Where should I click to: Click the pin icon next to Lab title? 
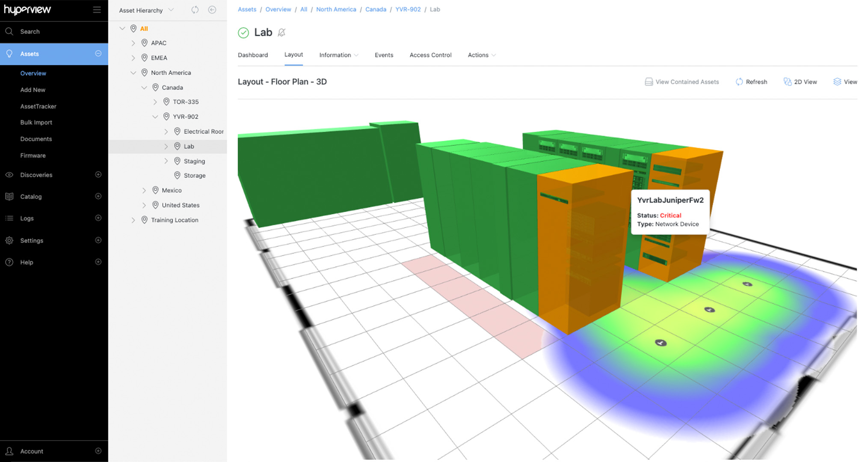coord(281,32)
